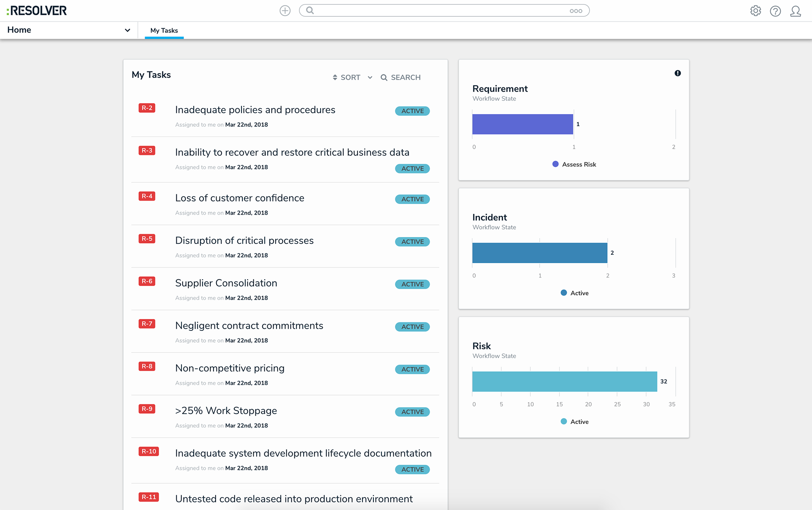Switch to the My Tasks tab

pos(164,30)
